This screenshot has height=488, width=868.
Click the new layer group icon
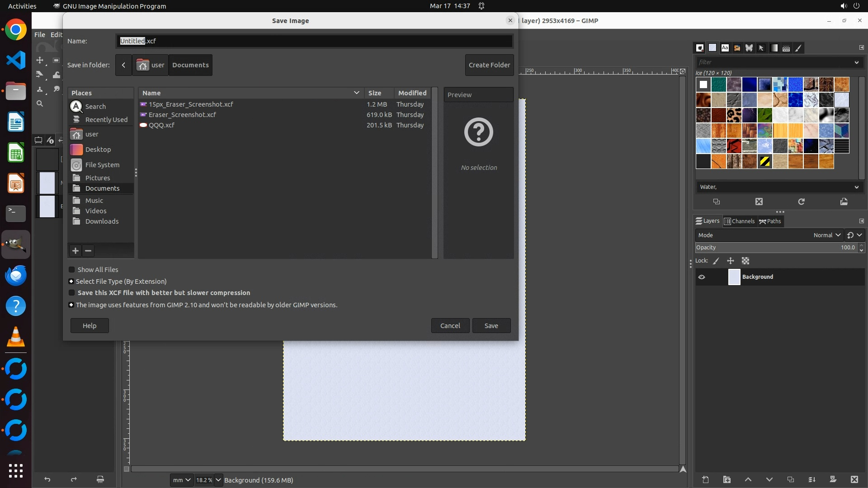pos(726,479)
